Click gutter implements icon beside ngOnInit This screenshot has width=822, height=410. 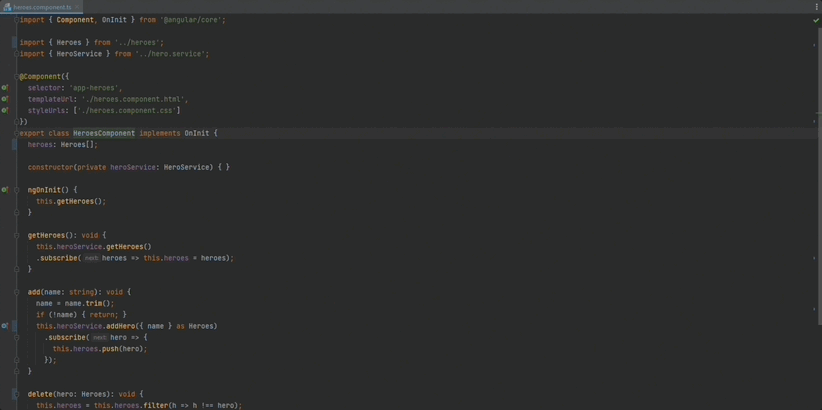pyautogui.click(x=5, y=190)
